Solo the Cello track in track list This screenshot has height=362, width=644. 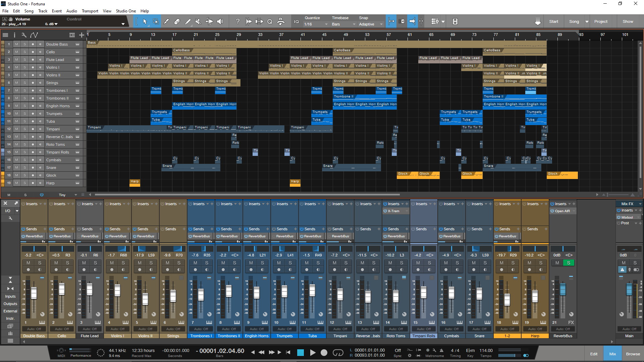pyautogui.click(x=24, y=52)
